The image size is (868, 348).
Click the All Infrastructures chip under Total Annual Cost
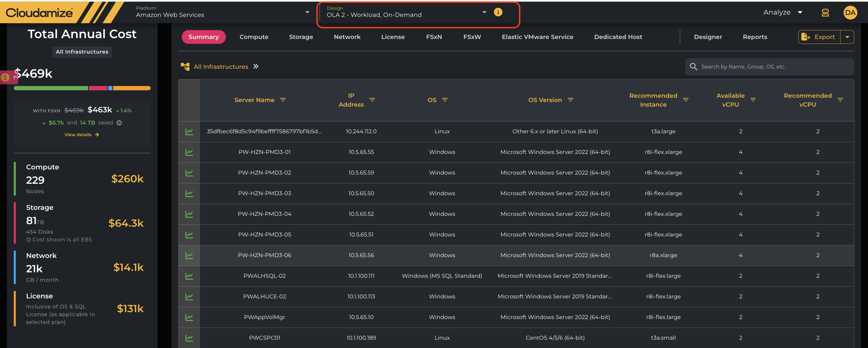pyautogui.click(x=82, y=52)
